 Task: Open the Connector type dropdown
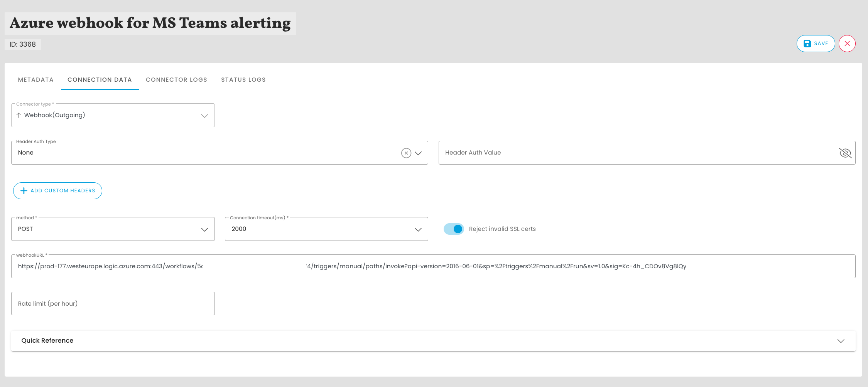[x=204, y=116]
